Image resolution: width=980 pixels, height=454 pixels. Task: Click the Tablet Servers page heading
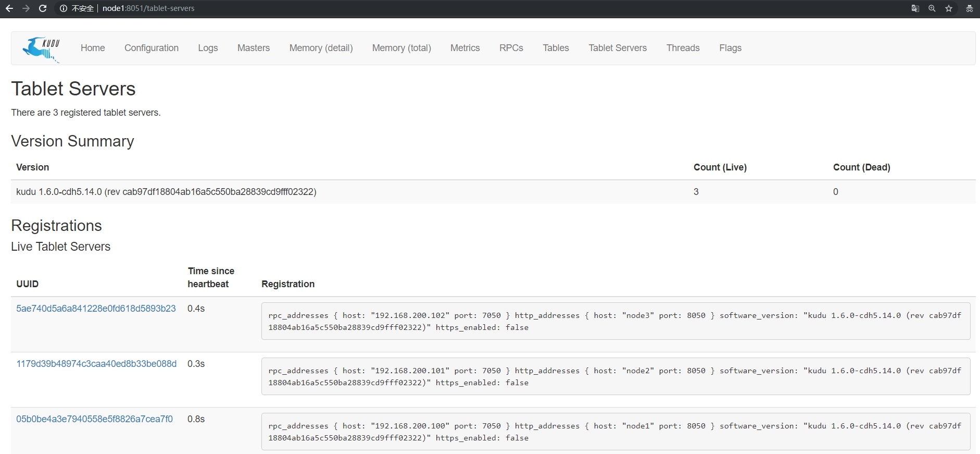[x=73, y=89]
